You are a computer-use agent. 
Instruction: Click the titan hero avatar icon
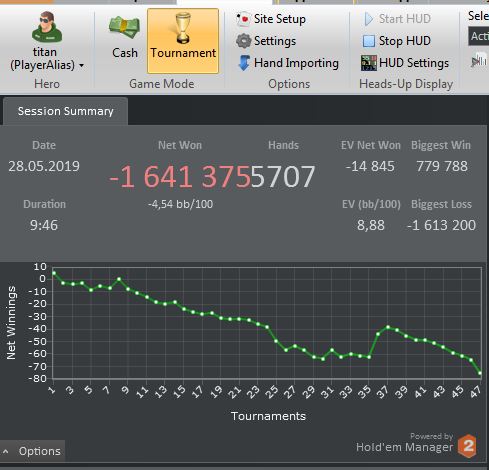pos(47,27)
